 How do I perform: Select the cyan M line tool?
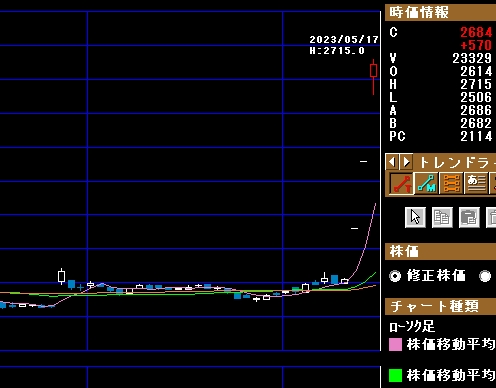(x=427, y=183)
